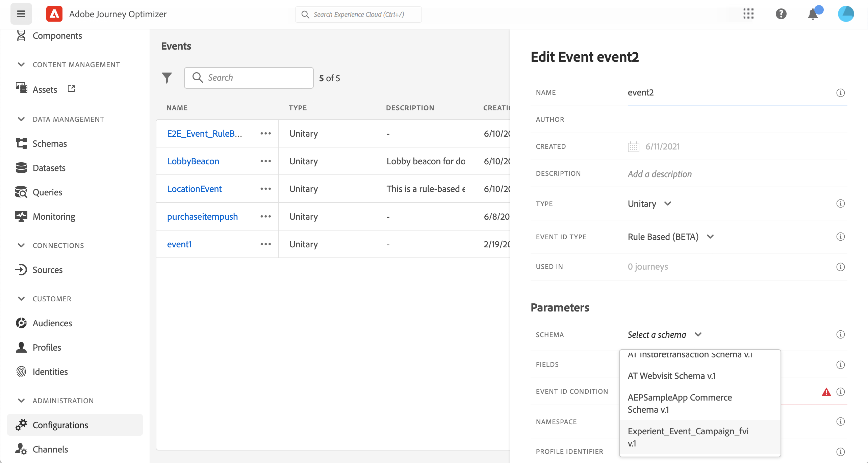
Task: Collapse the Data Management section
Action: pos(21,119)
